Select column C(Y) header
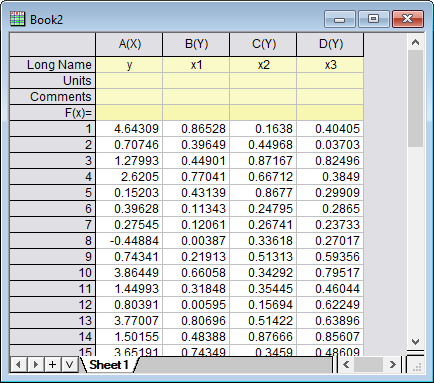 pos(263,44)
